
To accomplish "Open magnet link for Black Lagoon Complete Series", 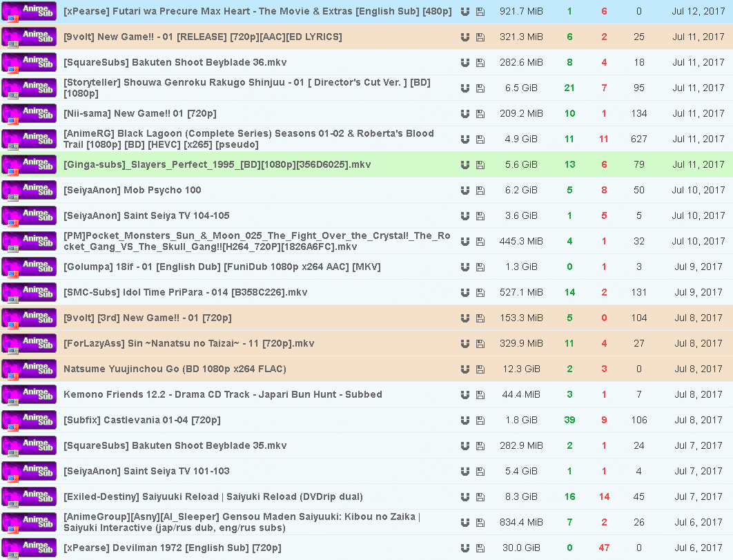I will pyautogui.click(x=465, y=139).
